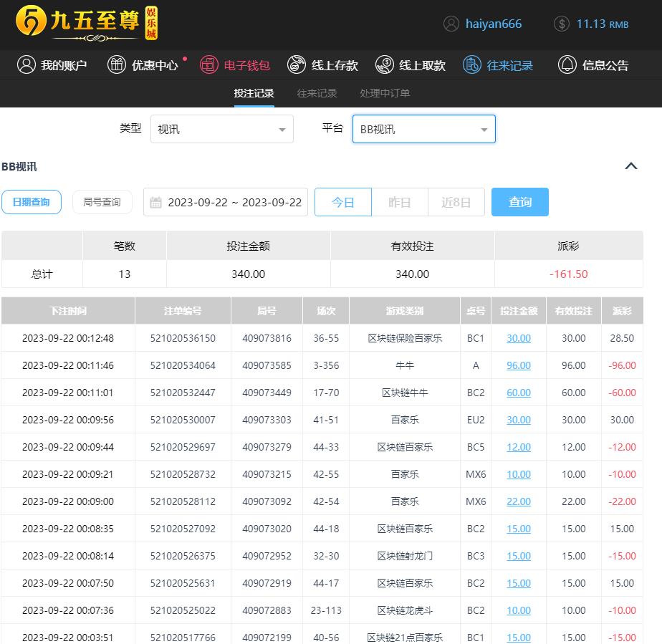Click the 信息公告 bell icon

pos(567,65)
